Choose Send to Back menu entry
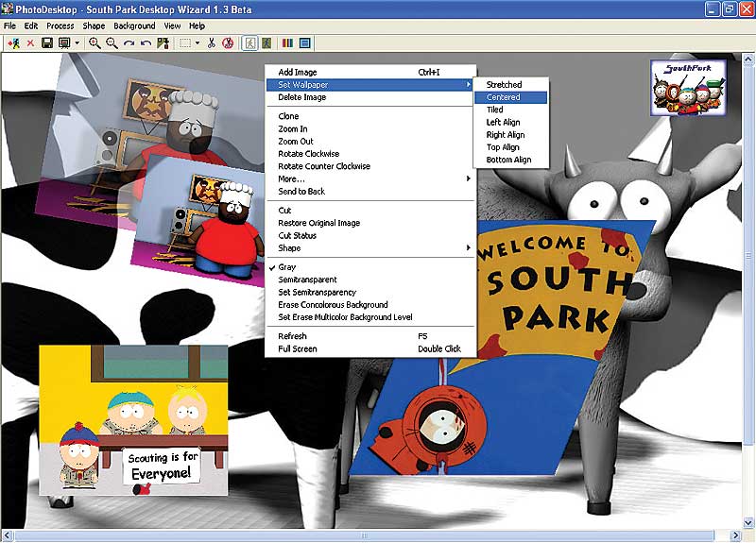Viewport: 756px width, 543px height. 370,192
